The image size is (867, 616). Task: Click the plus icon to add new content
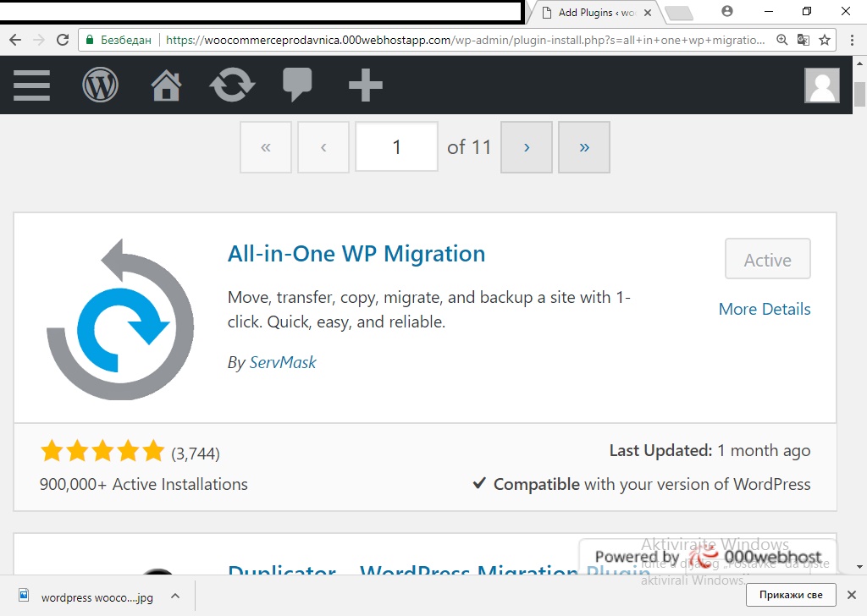366,85
